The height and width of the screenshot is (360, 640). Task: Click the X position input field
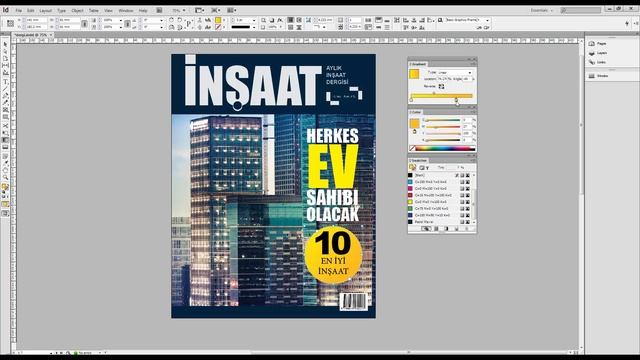coord(36,20)
